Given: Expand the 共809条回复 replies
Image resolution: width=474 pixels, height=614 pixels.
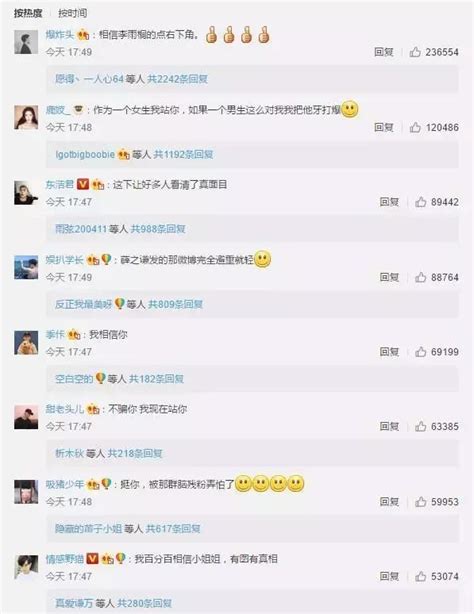Looking at the screenshot, I should (x=175, y=304).
